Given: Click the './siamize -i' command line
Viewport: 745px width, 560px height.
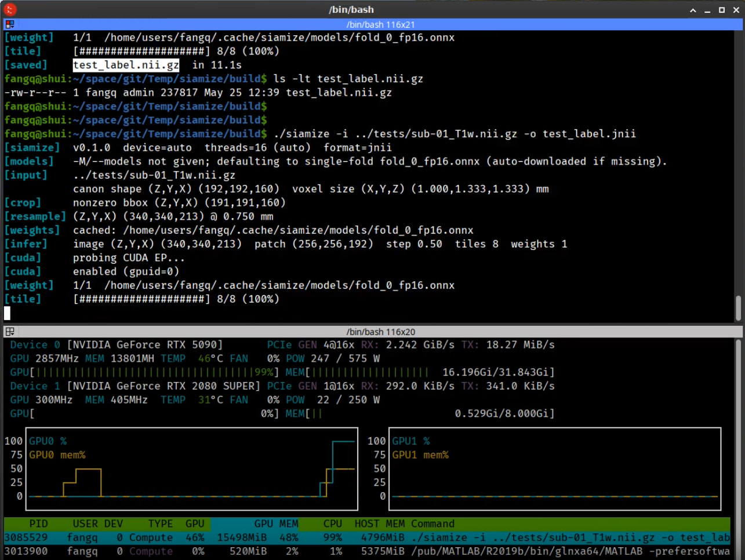Looking at the screenshot, I should pos(455,134).
